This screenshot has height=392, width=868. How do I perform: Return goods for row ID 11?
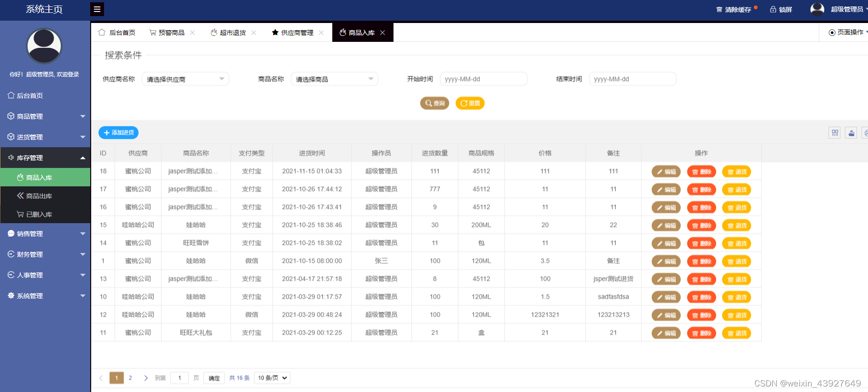pyautogui.click(x=737, y=333)
